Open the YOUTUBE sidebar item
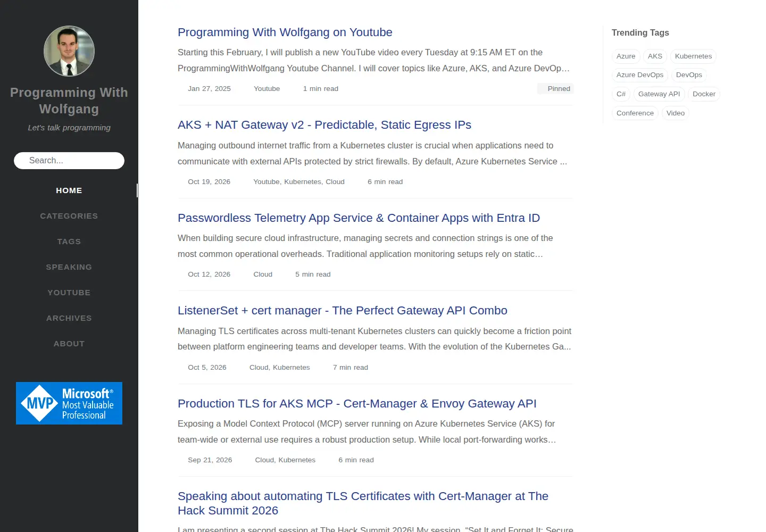Screen dimensions: 766x532 (69, 293)
